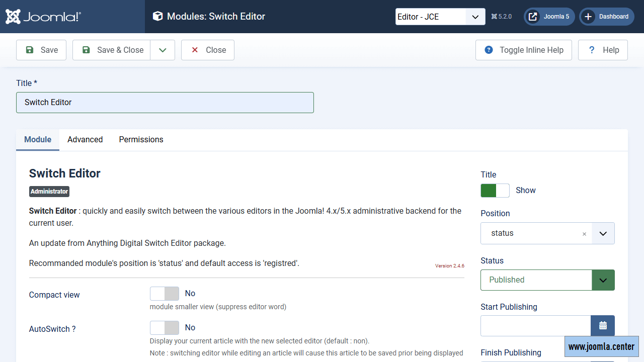Toggle the Compact view switch
The height and width of the screenshot is (362, 644).
(165, 294)
